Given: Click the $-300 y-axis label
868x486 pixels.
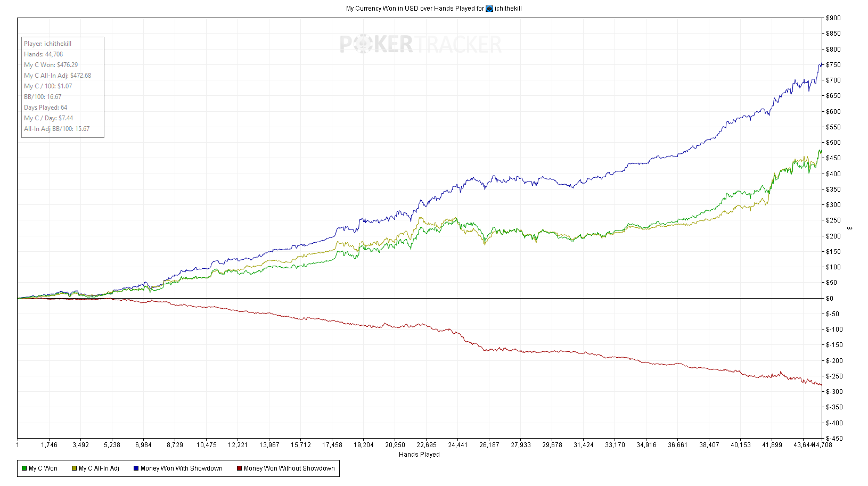Looking at the screenshot, I should coord(834,392).
